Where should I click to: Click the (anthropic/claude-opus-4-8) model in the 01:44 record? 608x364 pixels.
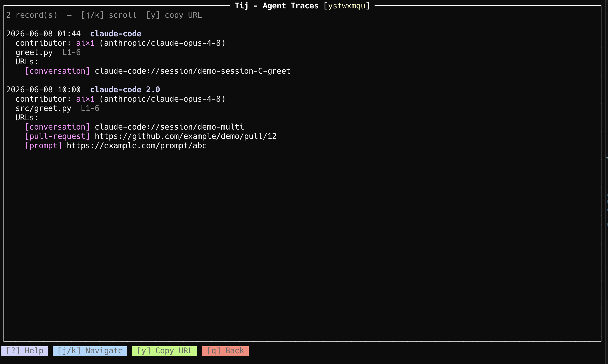[x=162, y=43]
